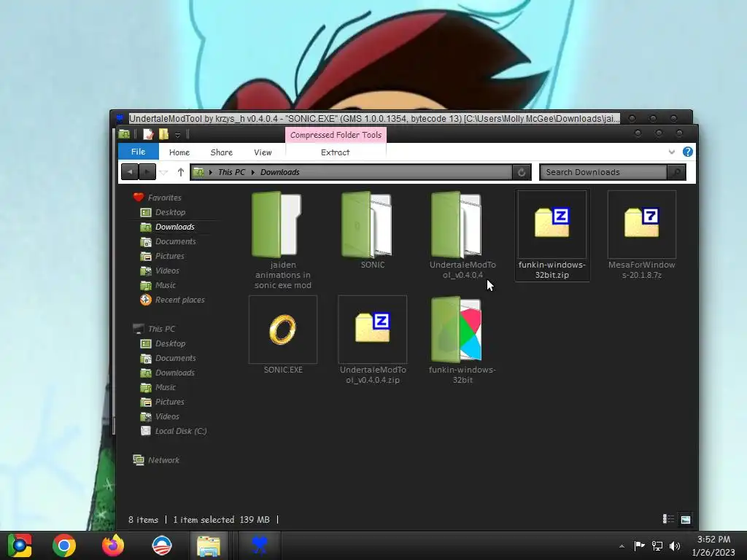Click This PC in the breadcrumb
The width and height of the screenshot is (747, 560).
[x=231, y=172]
